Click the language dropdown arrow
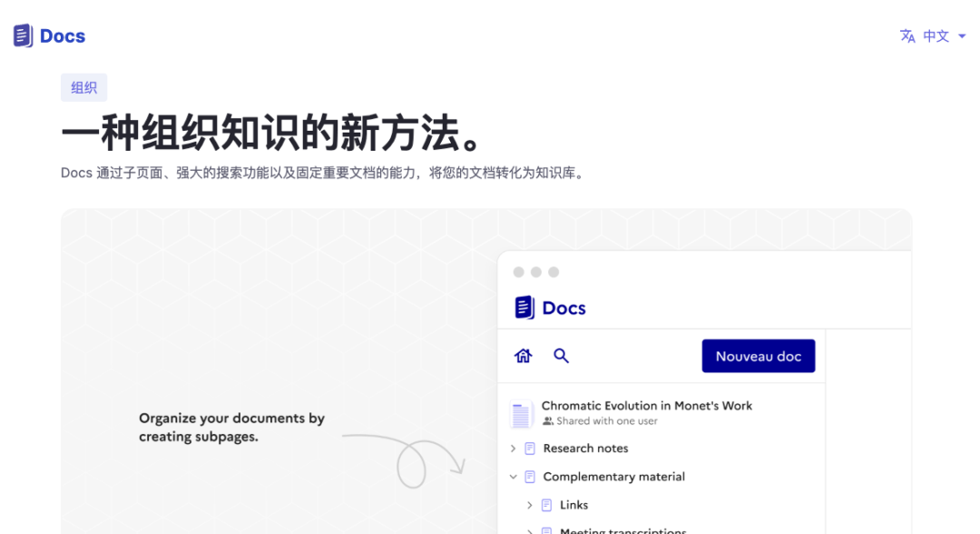The image size is (980, 534). 962,36
